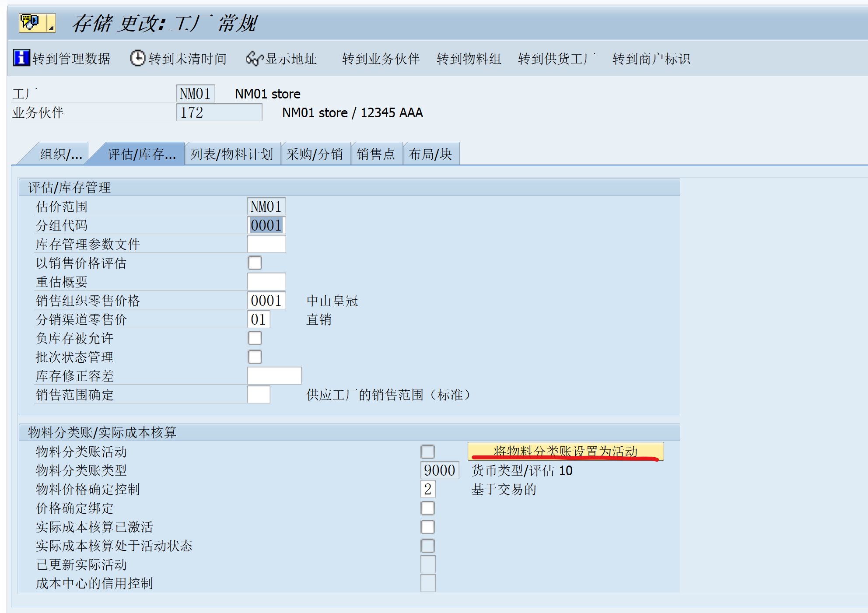Toggle the 实际成本核算已激活 checkbox

427,527
